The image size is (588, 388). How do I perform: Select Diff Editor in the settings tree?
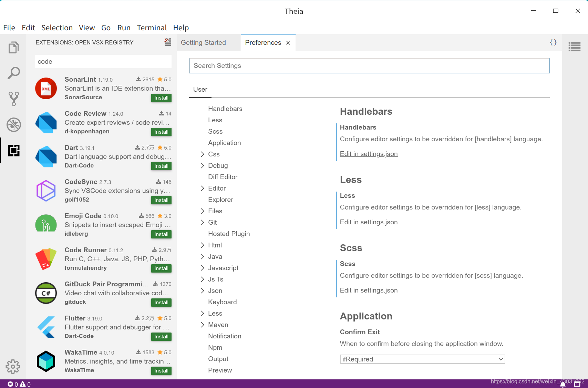click(223, 177)
